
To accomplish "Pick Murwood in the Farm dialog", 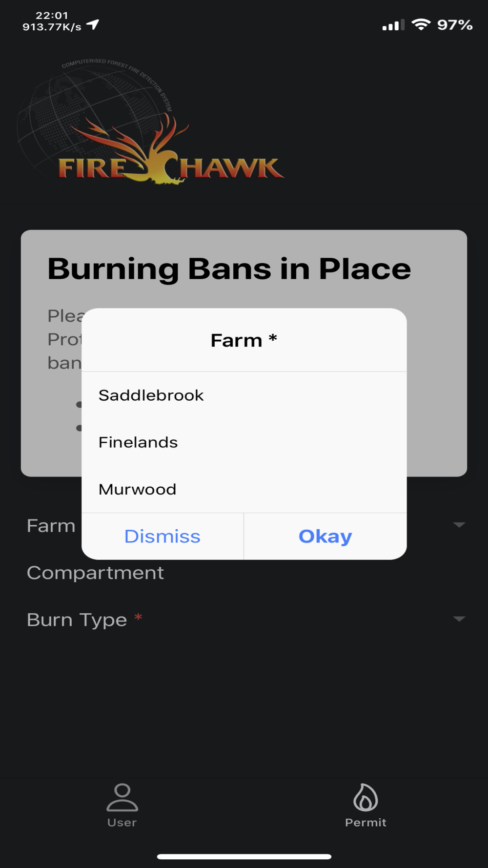I will tap(244, 489).
